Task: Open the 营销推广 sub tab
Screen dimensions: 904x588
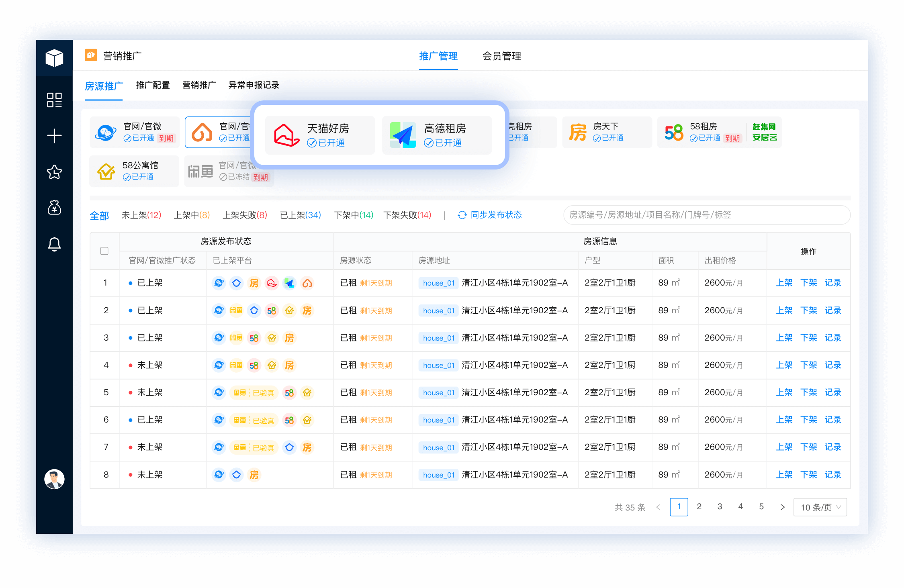Action: pos(199,85)
